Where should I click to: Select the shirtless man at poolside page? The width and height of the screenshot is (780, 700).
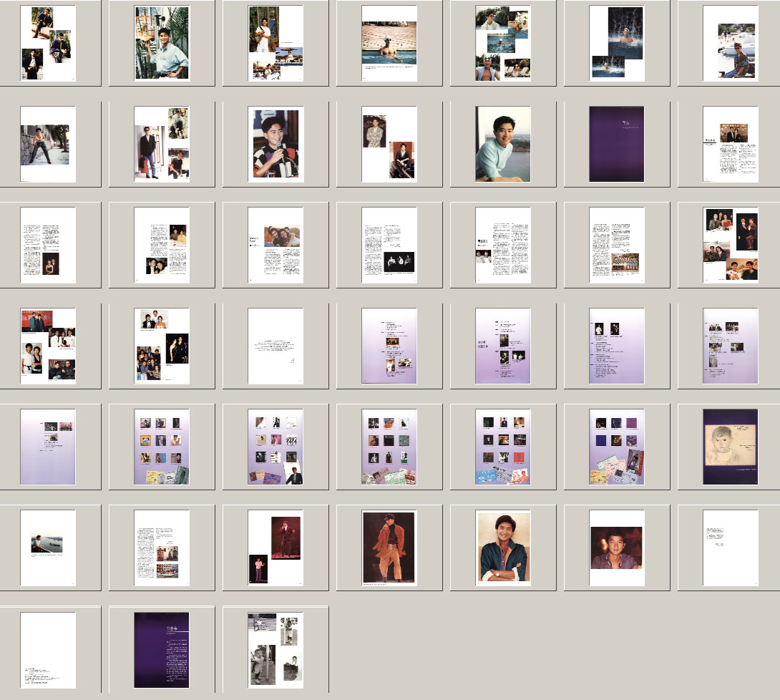tap(389, 43)
